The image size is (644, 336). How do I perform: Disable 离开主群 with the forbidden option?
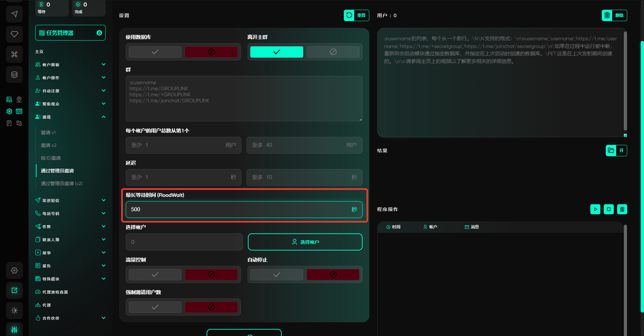point(333,52)
